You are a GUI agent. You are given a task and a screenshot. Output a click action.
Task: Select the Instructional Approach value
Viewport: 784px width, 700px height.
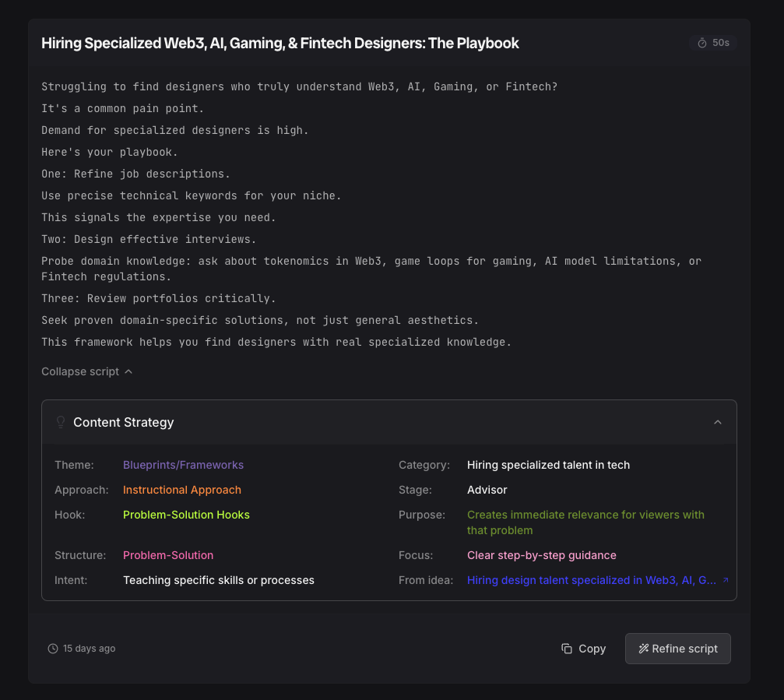point(182,490)
